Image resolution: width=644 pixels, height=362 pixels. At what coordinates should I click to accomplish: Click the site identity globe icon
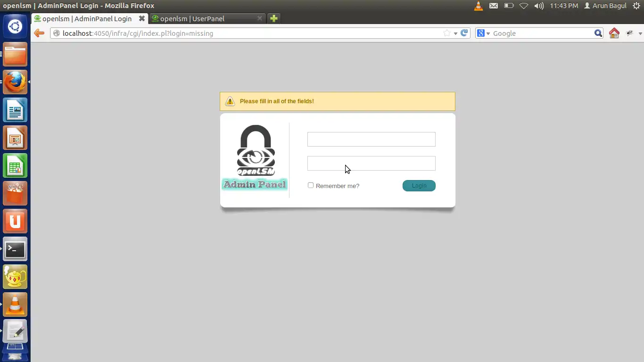[x=57, y=33]
